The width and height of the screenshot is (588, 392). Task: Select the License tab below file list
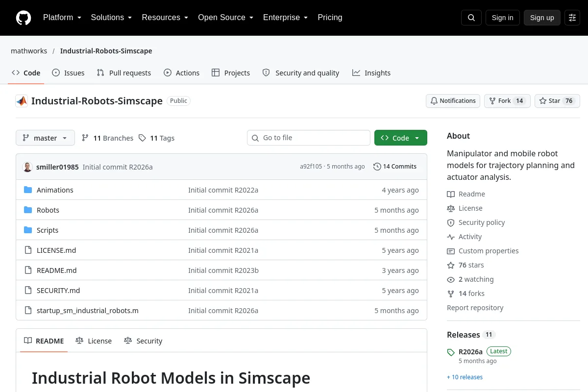[94, 341]
